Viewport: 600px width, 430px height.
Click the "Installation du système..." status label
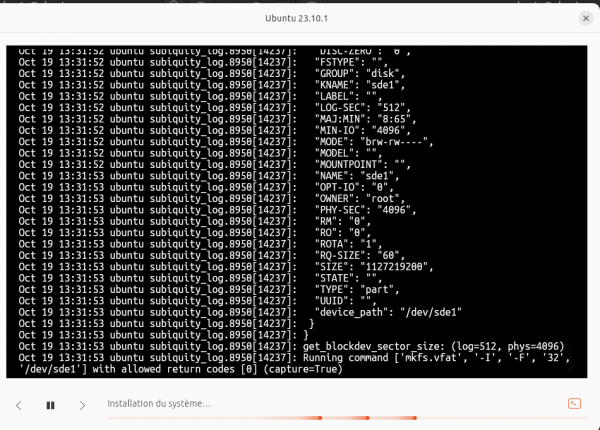point(159,404)
